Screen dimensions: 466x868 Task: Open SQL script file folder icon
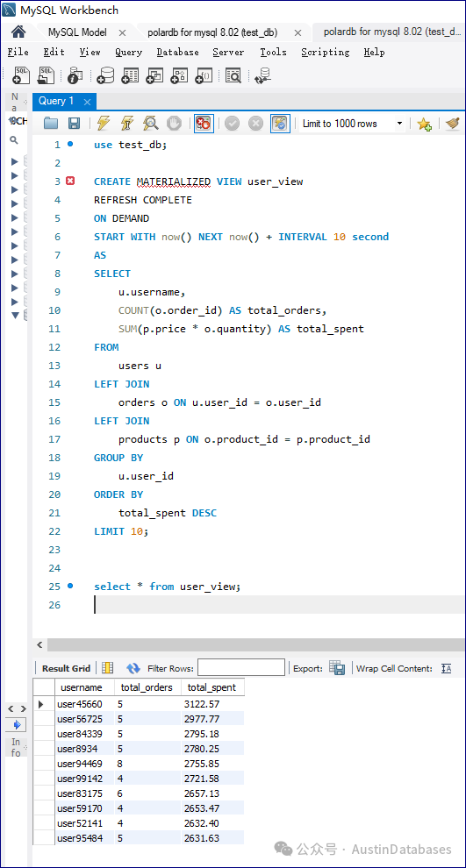click(51, 124)
